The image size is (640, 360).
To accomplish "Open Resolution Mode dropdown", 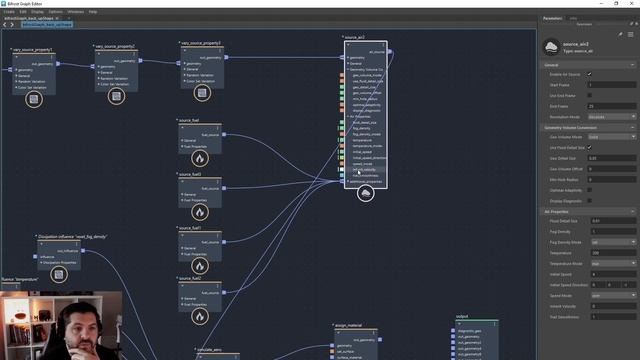I will coord(611,117).
